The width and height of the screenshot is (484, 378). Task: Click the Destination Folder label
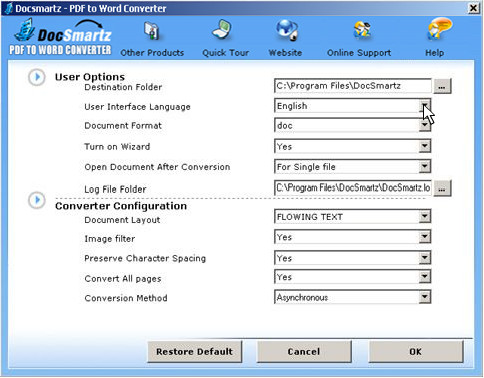click(123, 87)
